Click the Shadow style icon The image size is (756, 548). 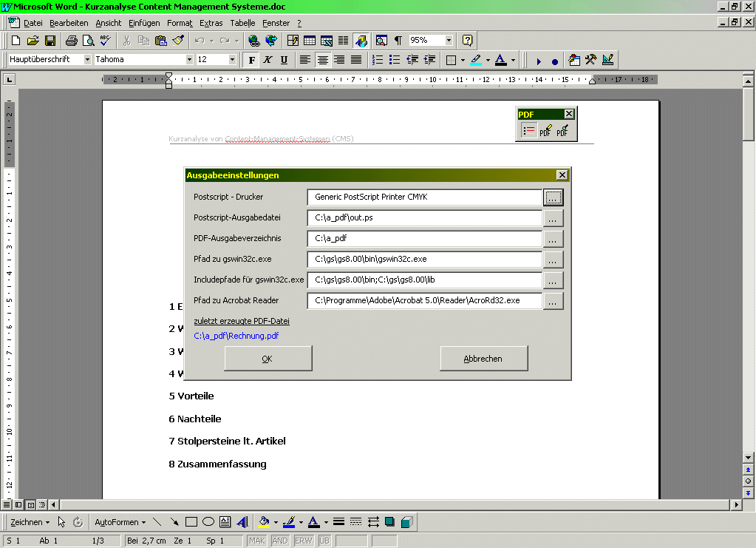pyautogui.click(x=389, y=522)
